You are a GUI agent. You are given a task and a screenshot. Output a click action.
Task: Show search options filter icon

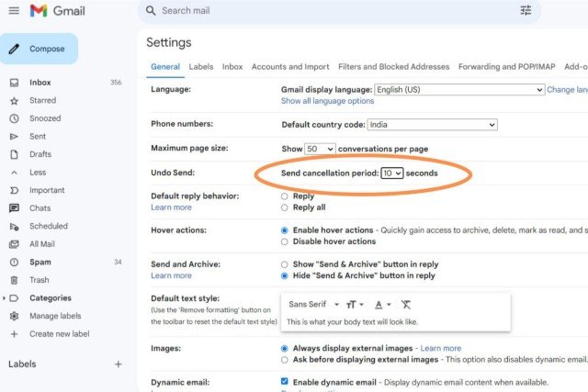click(x=526, y=10)
